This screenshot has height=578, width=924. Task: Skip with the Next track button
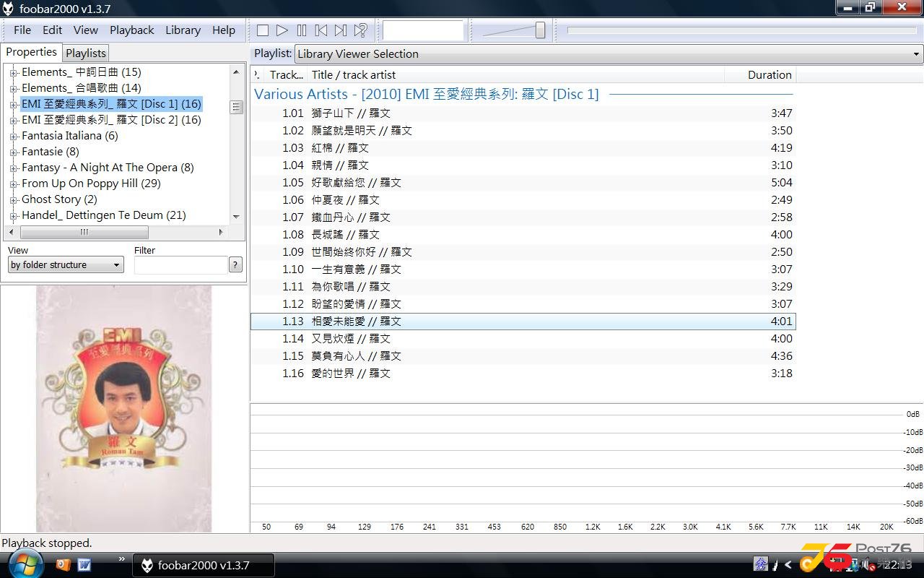pyautogui.click(x=341, y=30)
